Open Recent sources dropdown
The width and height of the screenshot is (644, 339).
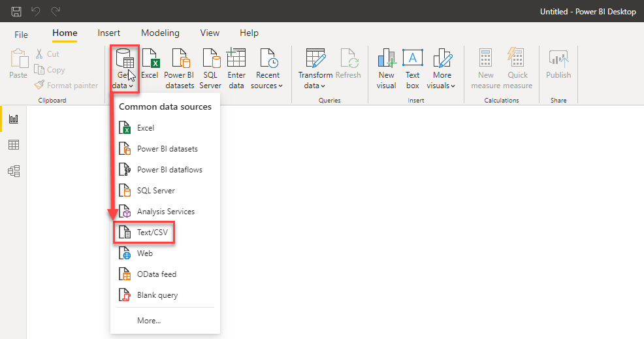[x=267, y=69]
